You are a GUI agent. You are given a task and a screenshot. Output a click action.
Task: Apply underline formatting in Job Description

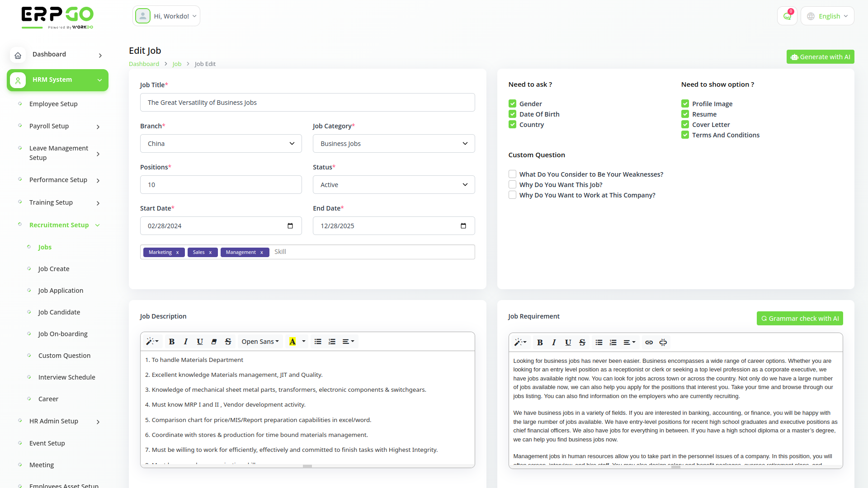[x=200, y=342]
